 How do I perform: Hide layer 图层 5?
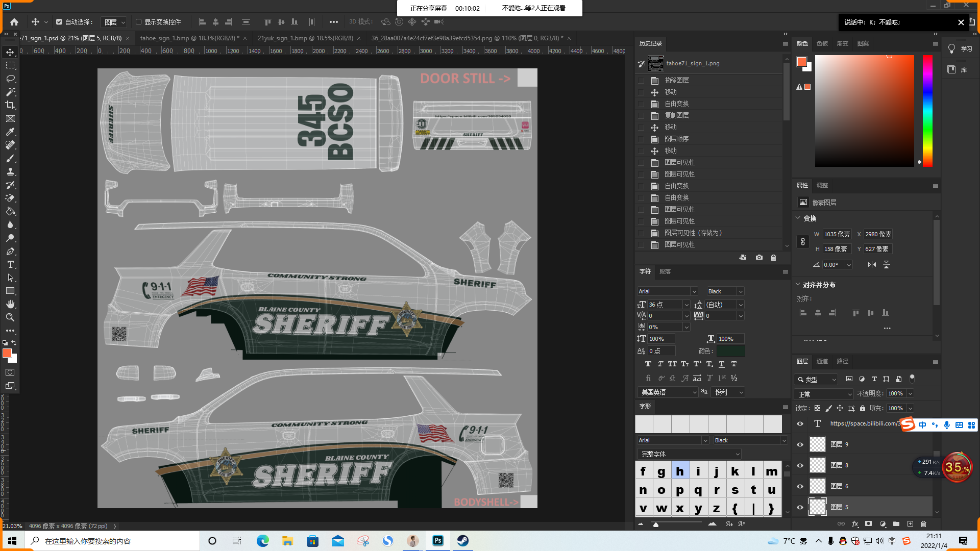point(800,507)
